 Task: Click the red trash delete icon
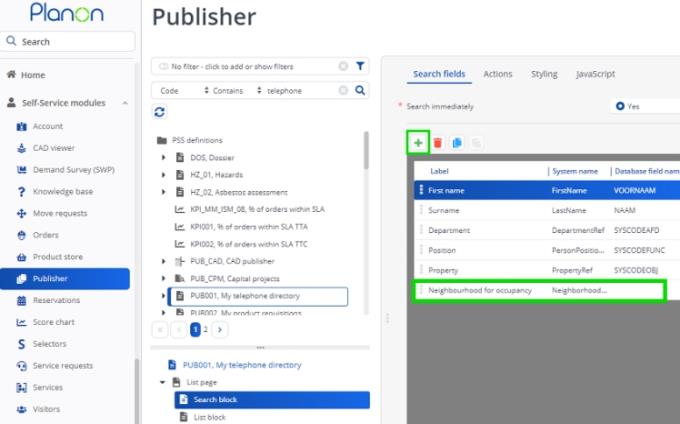click(x=437, y=143)
